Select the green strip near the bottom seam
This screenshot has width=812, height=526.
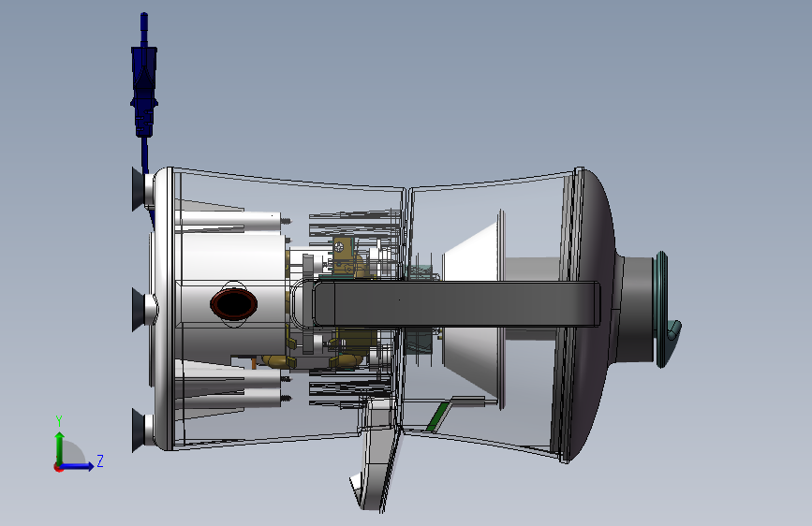click(436, 417)
